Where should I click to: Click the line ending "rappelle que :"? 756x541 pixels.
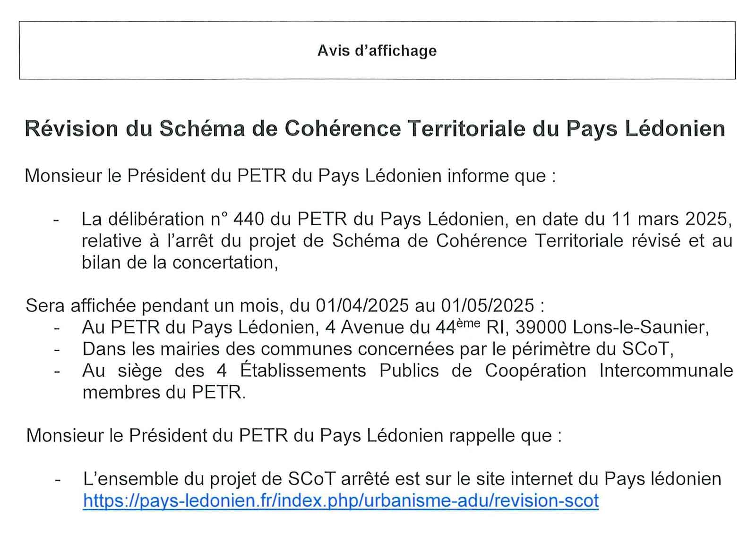[x=293, y=435]
